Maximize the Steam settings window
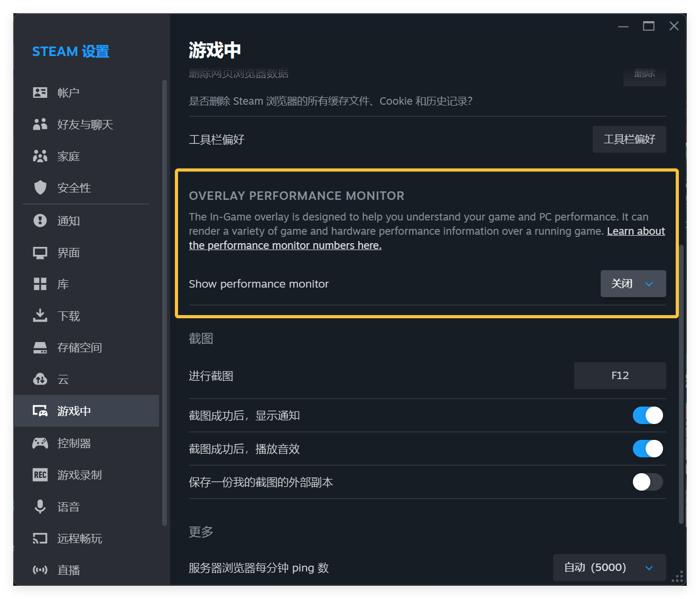 coord(649,26)
